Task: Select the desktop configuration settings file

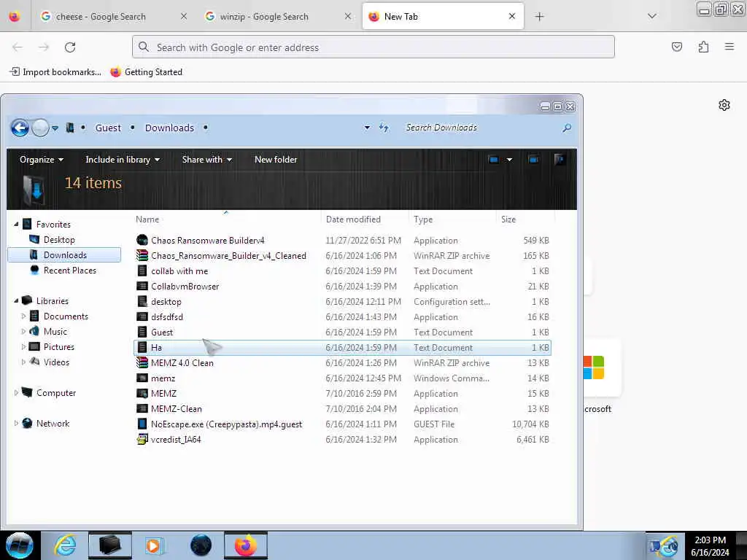Action: 166,301
